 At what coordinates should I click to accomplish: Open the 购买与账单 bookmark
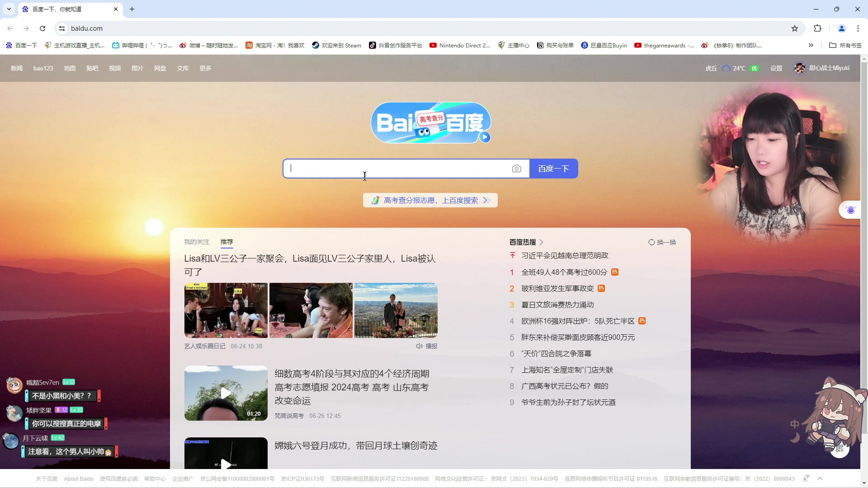click(555, 45)
